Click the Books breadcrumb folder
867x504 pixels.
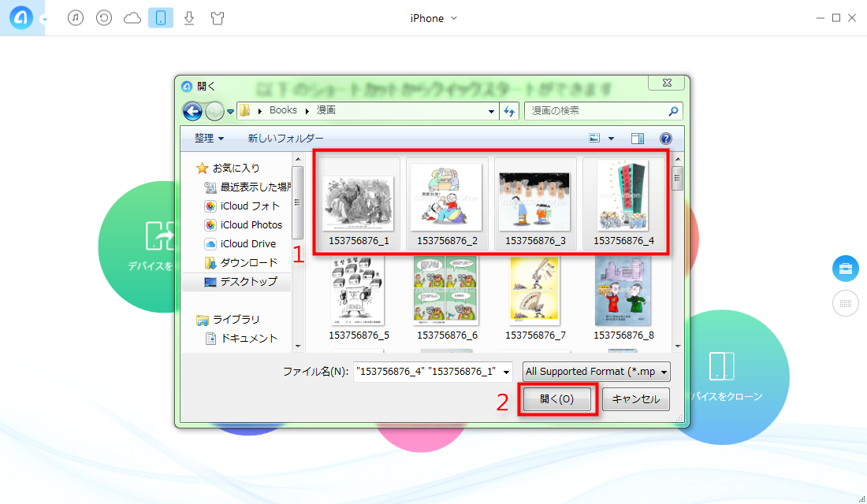(x=283, y=110)
